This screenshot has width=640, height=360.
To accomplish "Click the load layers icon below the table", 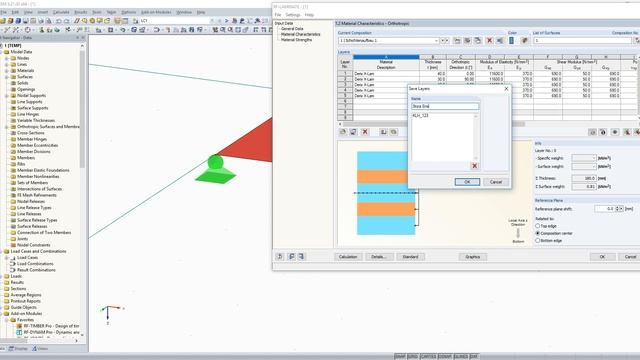I will click(343, 132).
